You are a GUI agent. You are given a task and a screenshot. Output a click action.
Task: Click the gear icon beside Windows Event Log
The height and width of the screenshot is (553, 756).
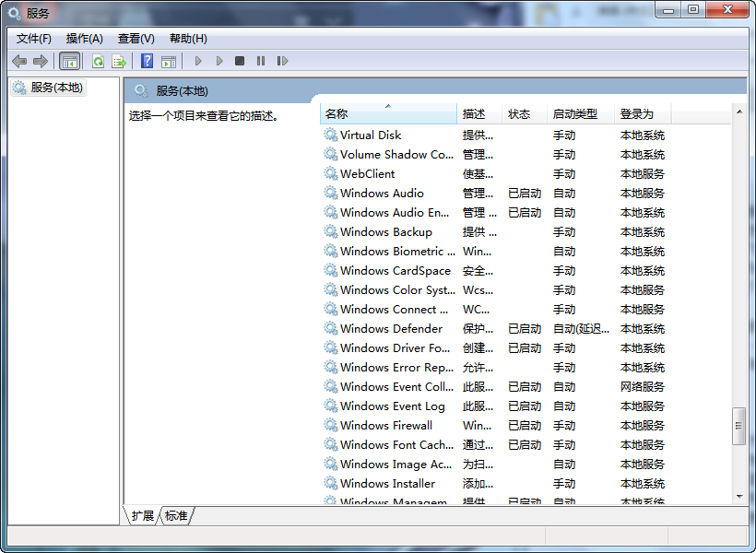coord(330,406)
